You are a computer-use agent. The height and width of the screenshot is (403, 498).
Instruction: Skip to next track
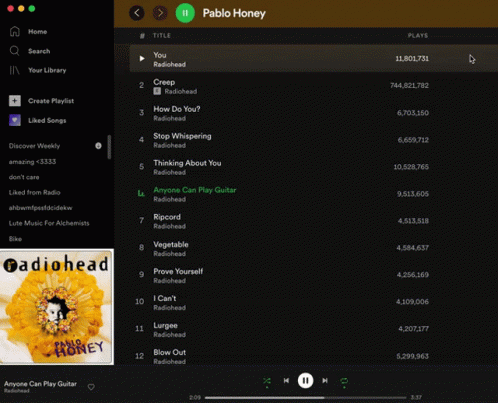coord(325,381)
